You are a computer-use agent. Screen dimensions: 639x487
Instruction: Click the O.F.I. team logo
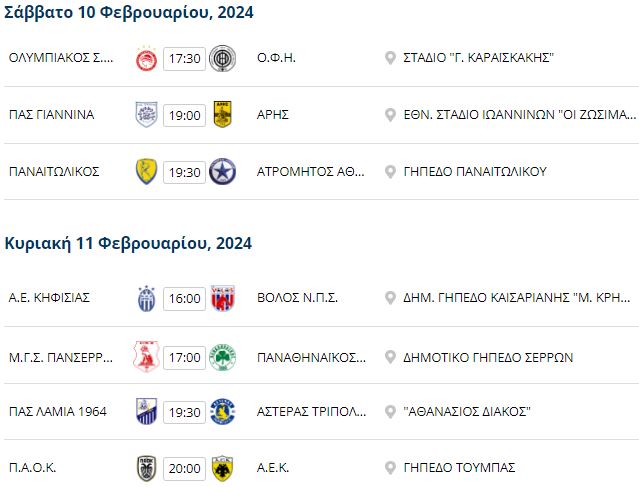222,58
